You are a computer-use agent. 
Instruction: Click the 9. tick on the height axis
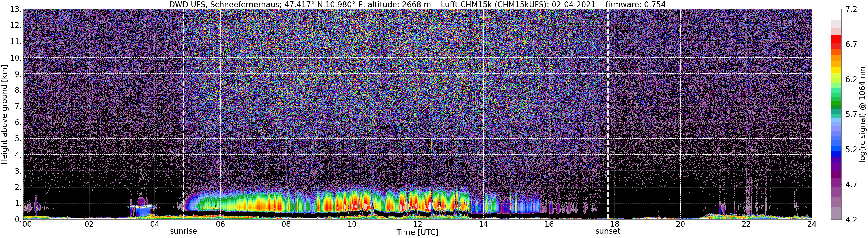(x=18, y=74)
